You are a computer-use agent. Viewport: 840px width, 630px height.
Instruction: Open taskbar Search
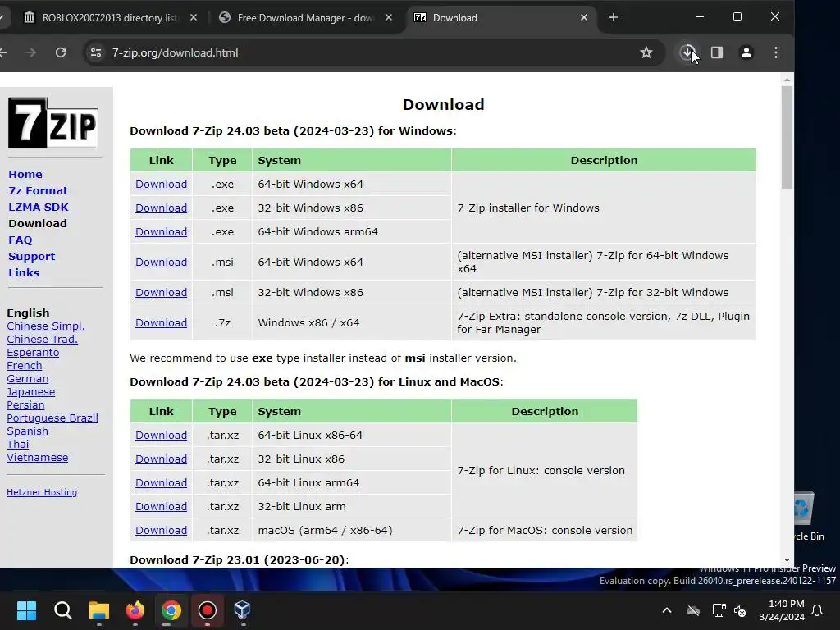62,610
